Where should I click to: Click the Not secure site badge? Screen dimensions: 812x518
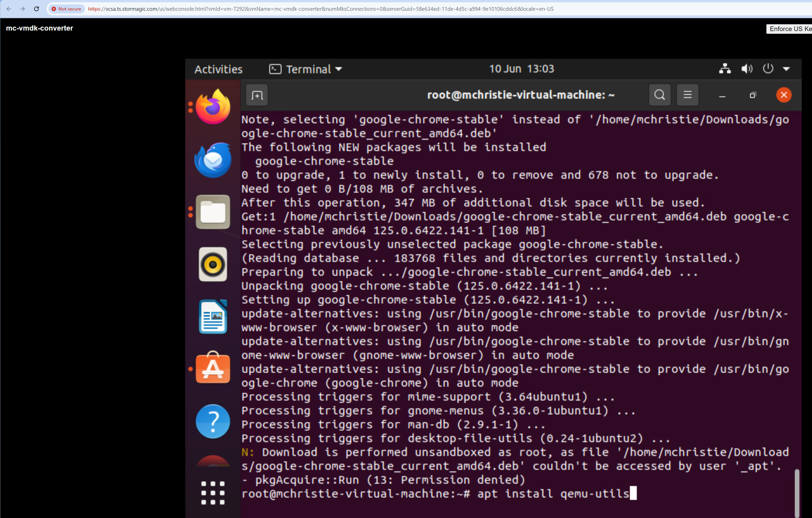67,9
